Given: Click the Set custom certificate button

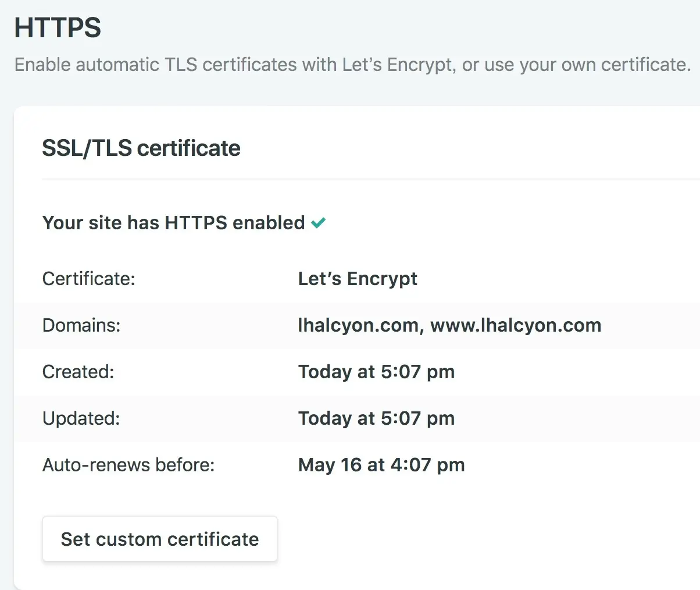Looking at the screenshot, I should (160, 539).
